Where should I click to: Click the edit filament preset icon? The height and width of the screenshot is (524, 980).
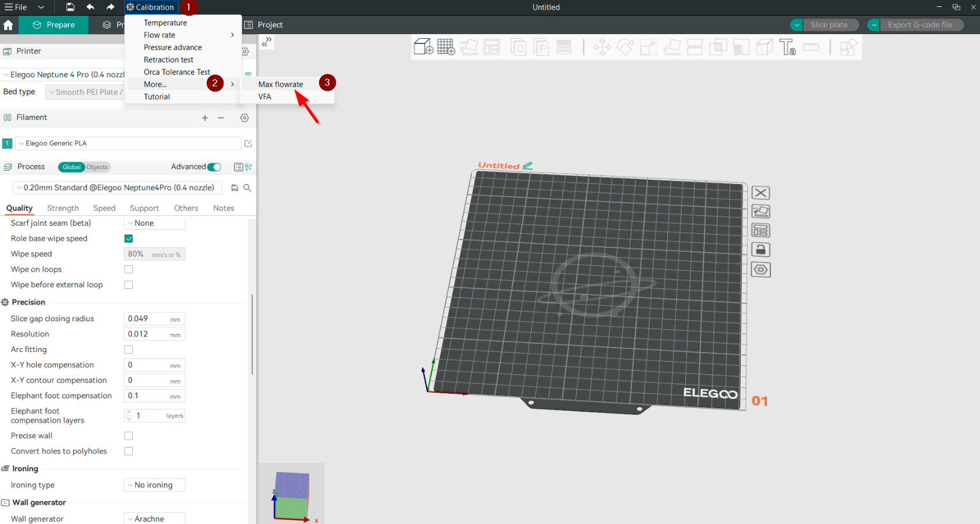coord(248,143)
